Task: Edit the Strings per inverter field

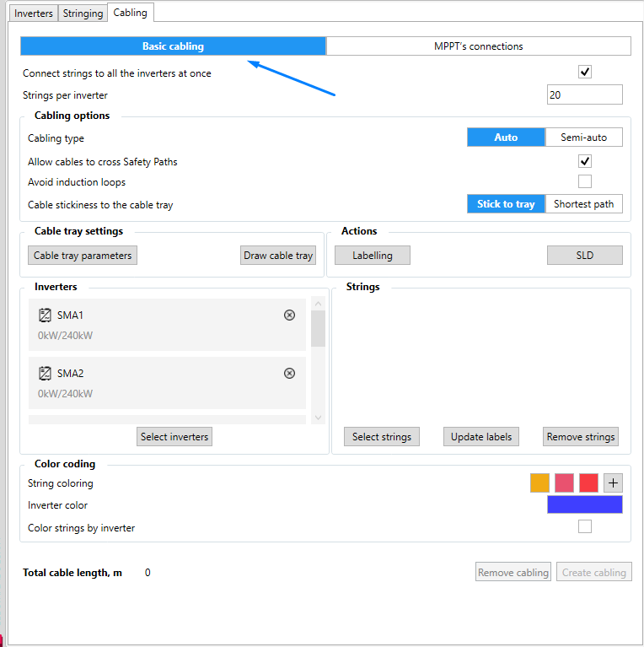Action: pyautogui.click(x=585, y=95)
